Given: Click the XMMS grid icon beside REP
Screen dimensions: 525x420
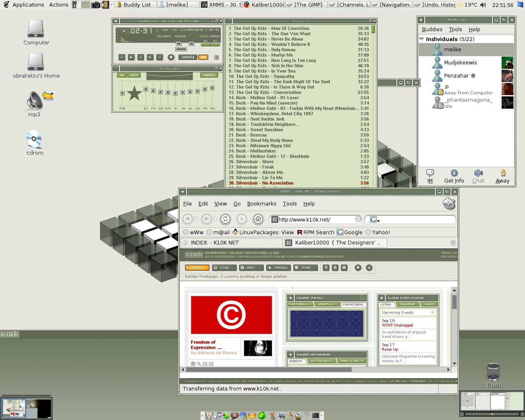Looking at the screenshot, I should tap(217, 57).
